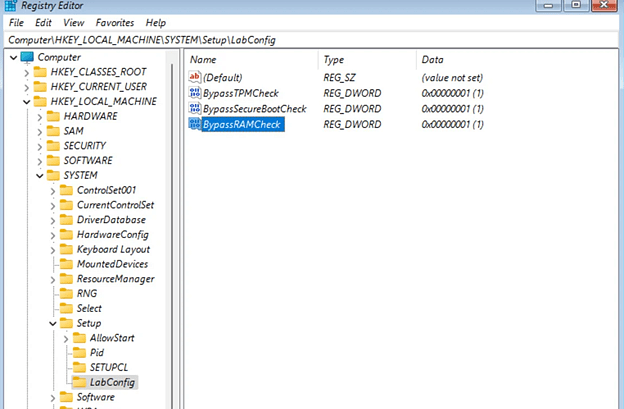Click the Keyboard Layout folder icon
Image resolution: width=624 pixels, height=409 pixels.
click(66, 249)
